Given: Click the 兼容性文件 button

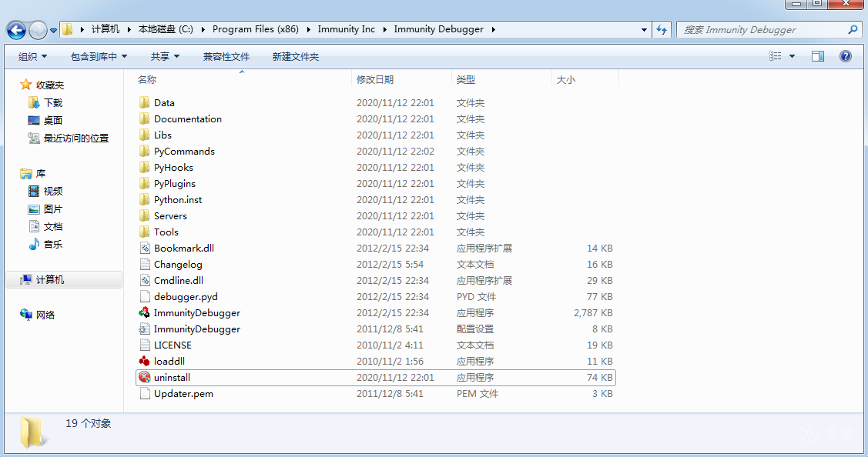Looking at the screenshot, I should (226, 56).
